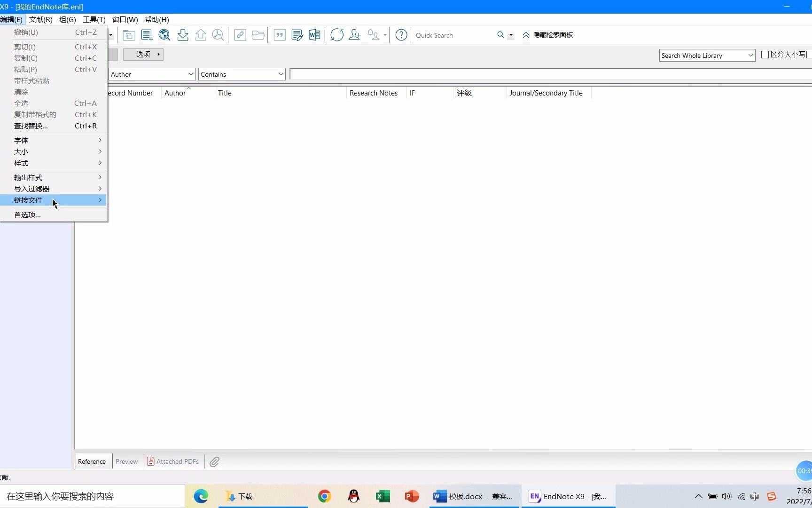Open the 下载 folder taskbar item
The height and width of the screenshot is (508, 812).
(263, 496)
